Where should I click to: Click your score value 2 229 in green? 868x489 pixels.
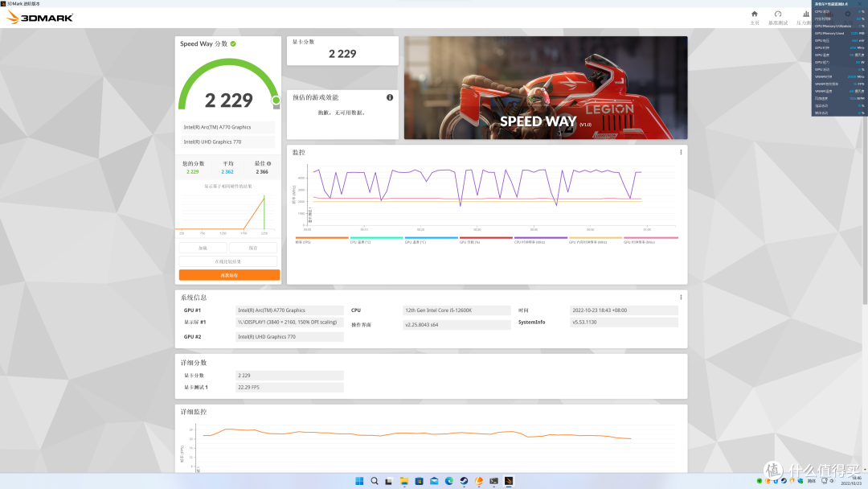[x=193, y=171]
